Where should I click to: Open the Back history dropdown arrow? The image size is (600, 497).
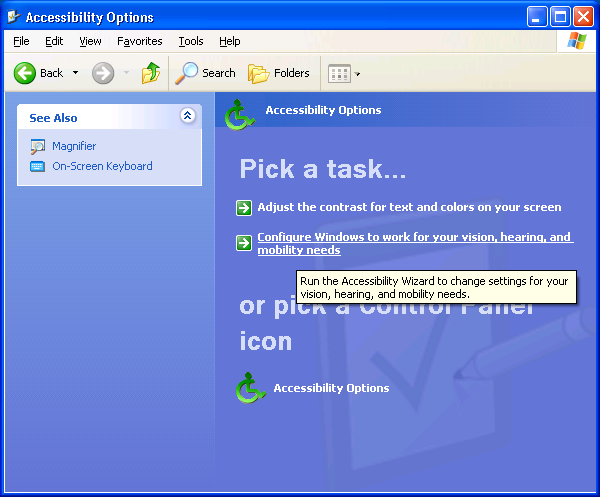click(75, 73)
